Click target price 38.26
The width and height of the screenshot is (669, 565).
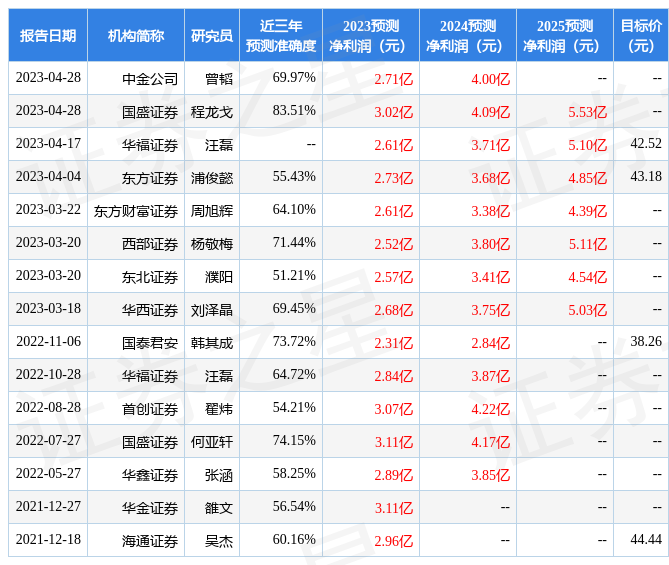646,341
